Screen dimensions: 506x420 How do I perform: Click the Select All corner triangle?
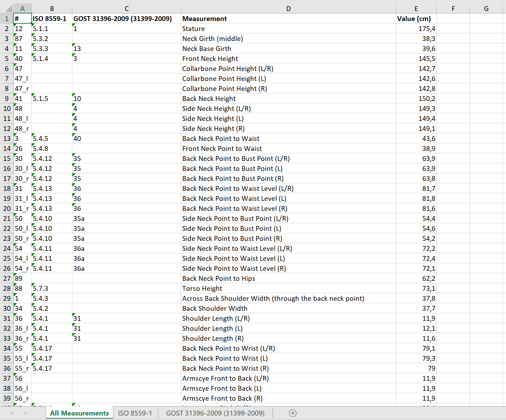(x=6, y=8)
